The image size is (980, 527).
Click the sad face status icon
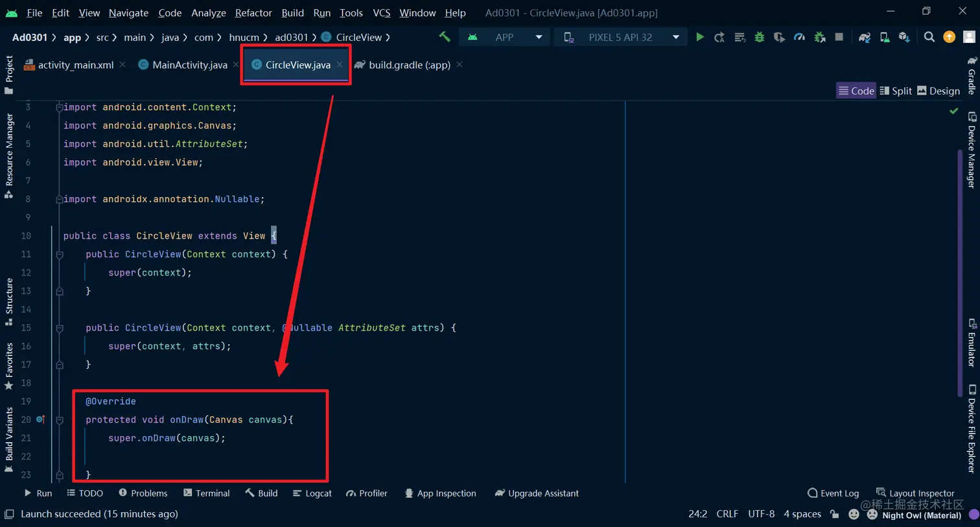872,514
